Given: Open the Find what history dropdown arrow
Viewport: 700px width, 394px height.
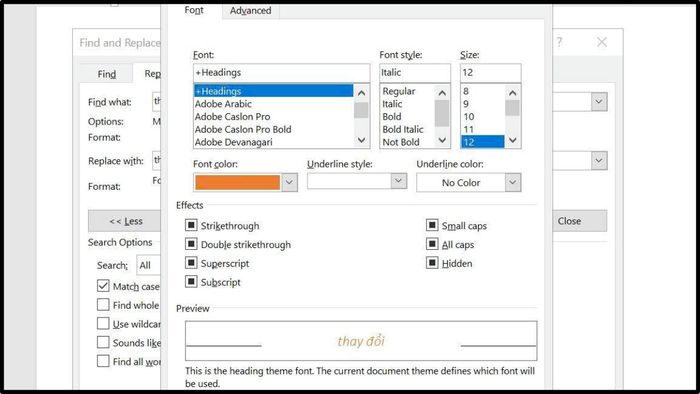Looking at the screenshot, I should (599, 102).
